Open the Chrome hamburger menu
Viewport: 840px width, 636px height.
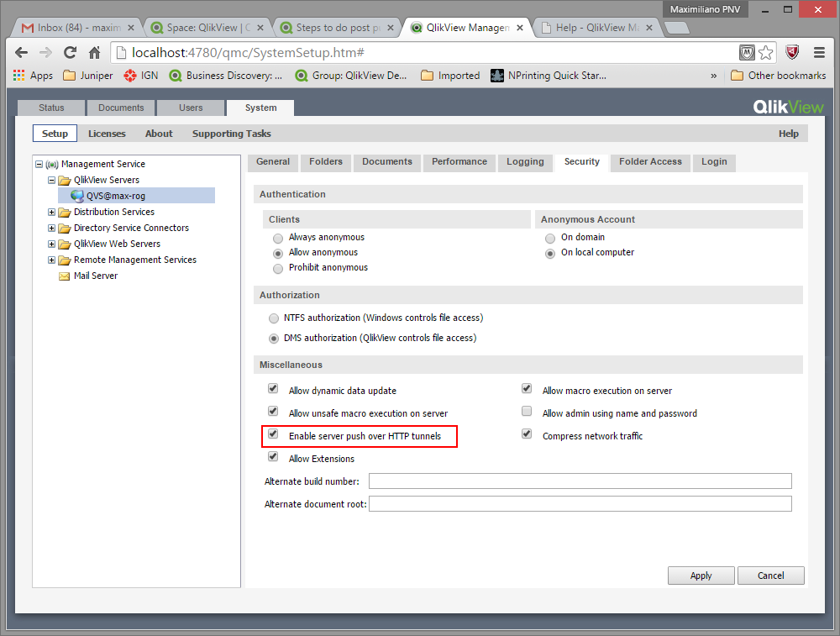tap(819, 52)
